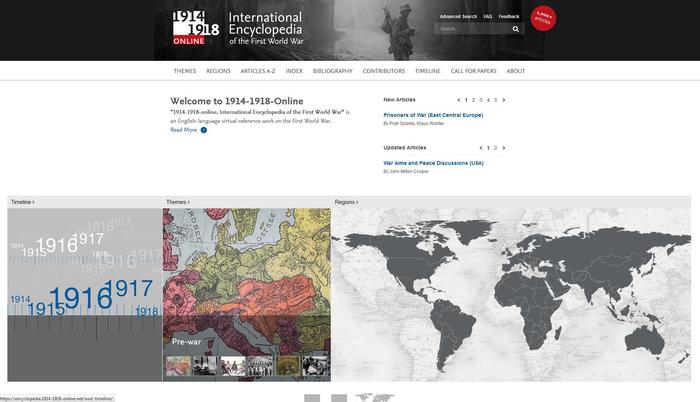The width and height of the screenshot is (700, 402).
Task: Go to Updated Articles page 2
Action: (x=496, y=148)
